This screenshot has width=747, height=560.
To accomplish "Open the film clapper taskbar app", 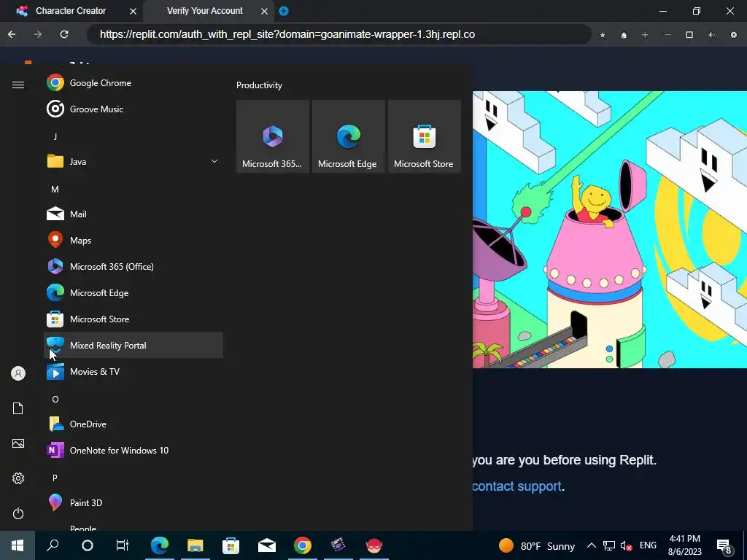I will point(338,545).
